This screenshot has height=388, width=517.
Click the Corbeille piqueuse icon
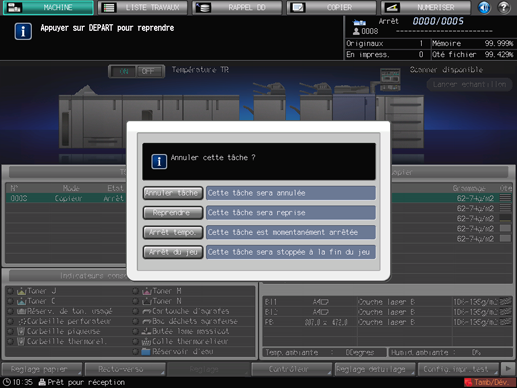click(21, 332)
